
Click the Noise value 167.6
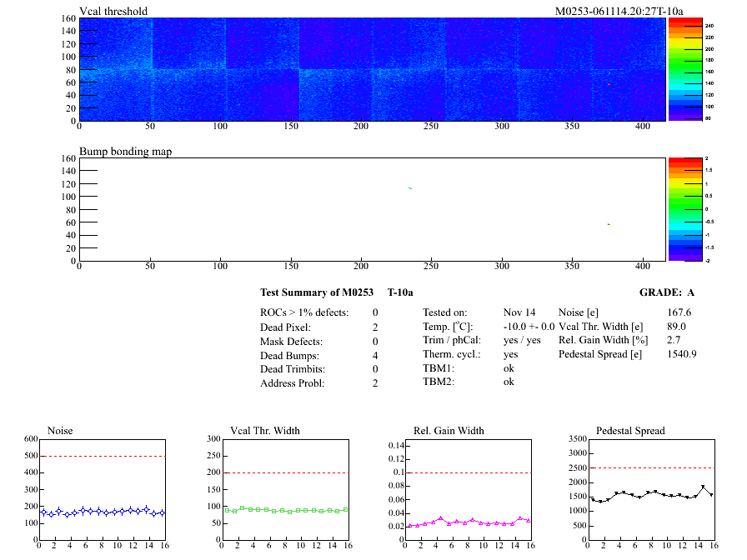679,312
